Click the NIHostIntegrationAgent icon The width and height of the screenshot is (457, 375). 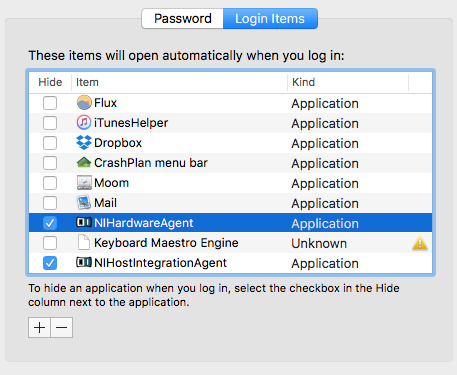point(84,262)
